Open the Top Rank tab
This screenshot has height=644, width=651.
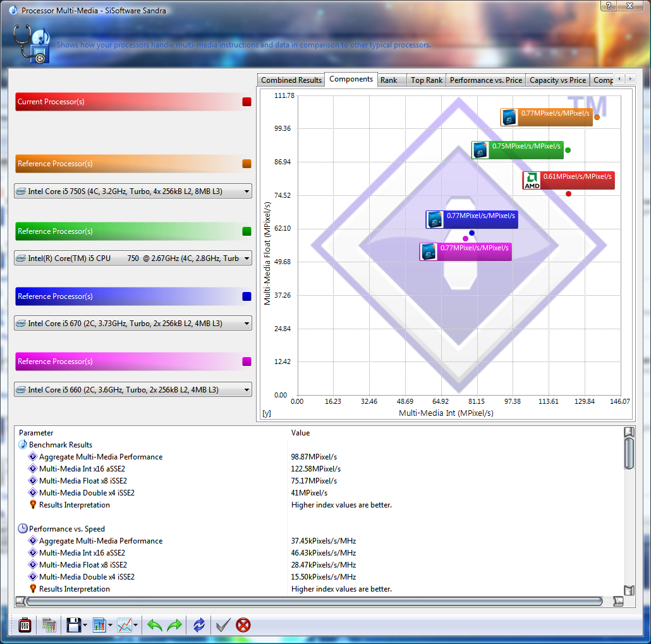[x=427, y=80]
